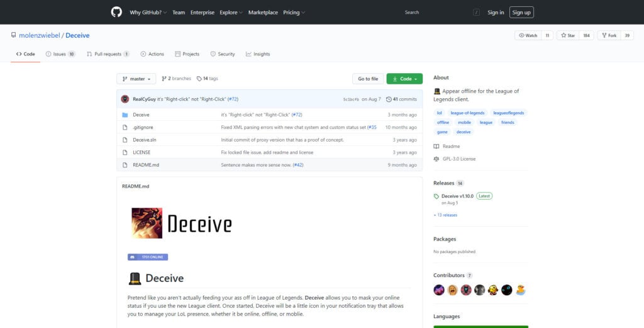
Task: Show the + 13 releases link
Action: (445, 215)
